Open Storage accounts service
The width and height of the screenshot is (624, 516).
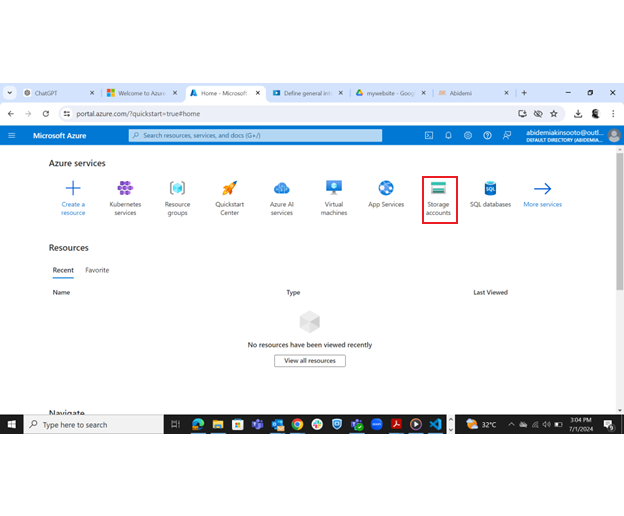pos(438,198)
